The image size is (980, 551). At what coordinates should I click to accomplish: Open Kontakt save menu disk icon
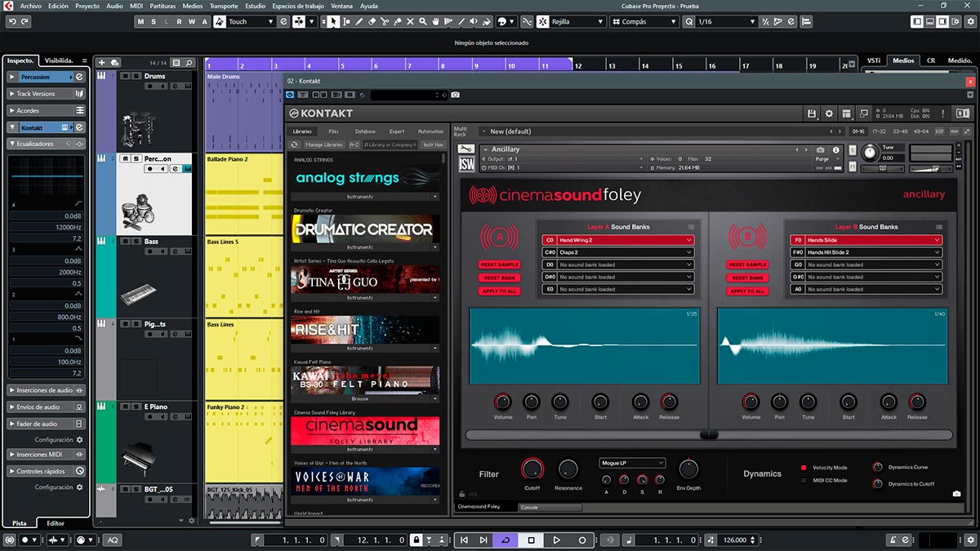click(811, 113)
